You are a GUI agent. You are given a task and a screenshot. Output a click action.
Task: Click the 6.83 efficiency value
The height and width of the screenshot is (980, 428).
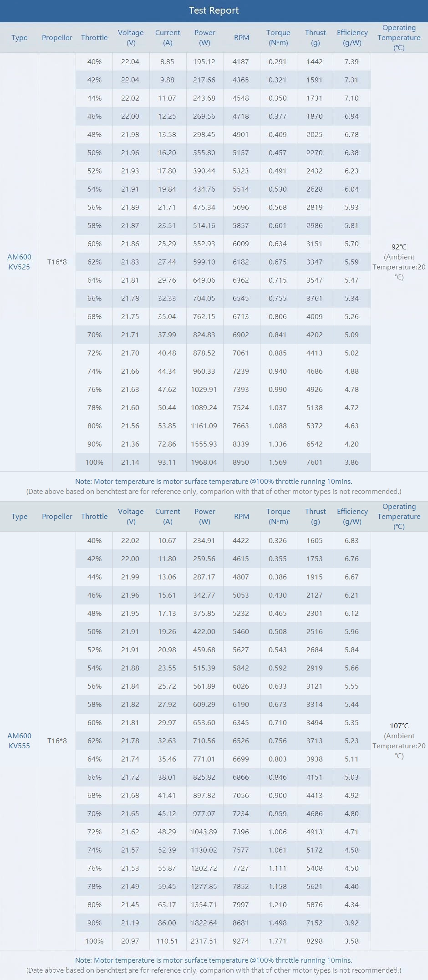click(x=352, y=540)
